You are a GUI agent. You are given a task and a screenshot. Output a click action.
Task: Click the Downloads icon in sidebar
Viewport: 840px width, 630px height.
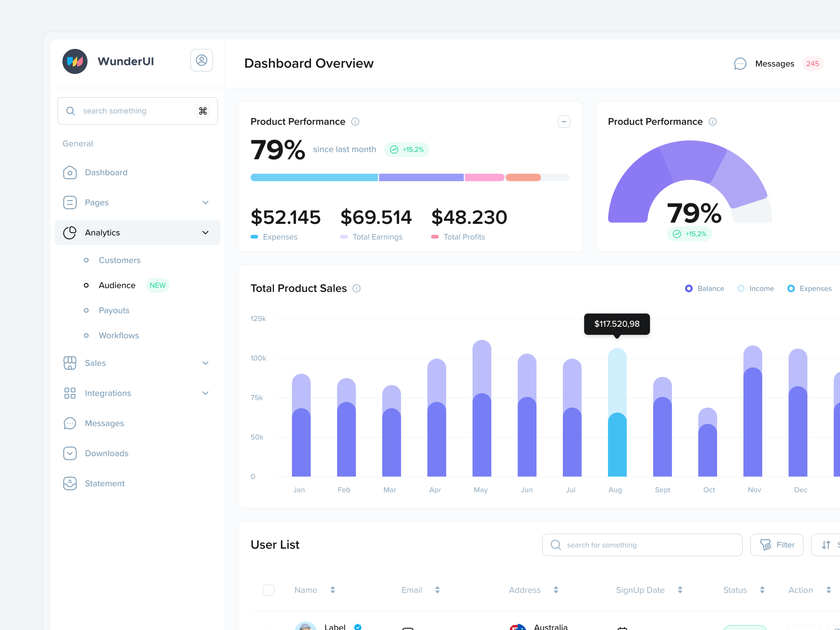click(x=70, y=453)
